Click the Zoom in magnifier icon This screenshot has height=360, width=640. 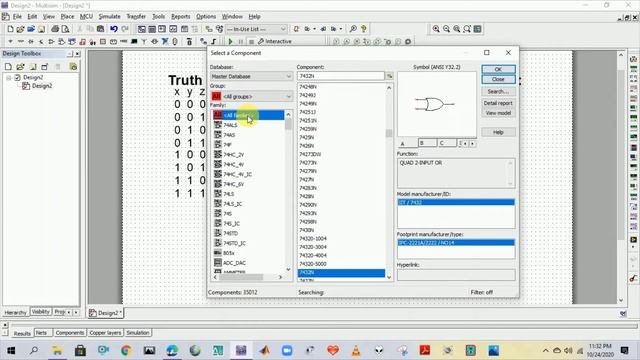click(x=436, y=29)
